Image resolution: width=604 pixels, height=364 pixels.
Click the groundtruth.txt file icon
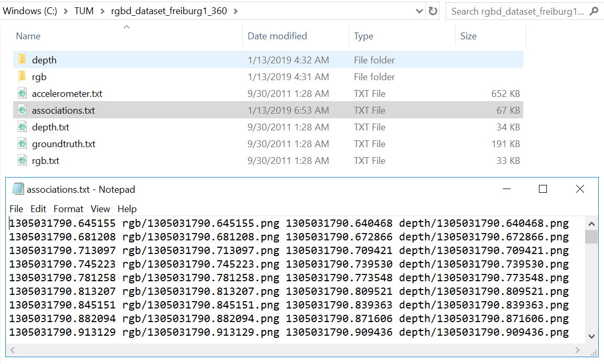[22, 144]
